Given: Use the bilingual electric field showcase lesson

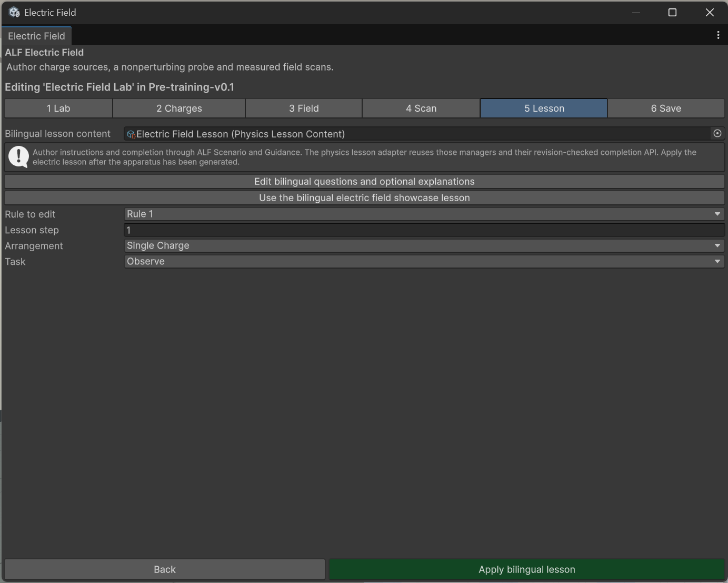Looking at the screenshot, I should tap(364, 198).
